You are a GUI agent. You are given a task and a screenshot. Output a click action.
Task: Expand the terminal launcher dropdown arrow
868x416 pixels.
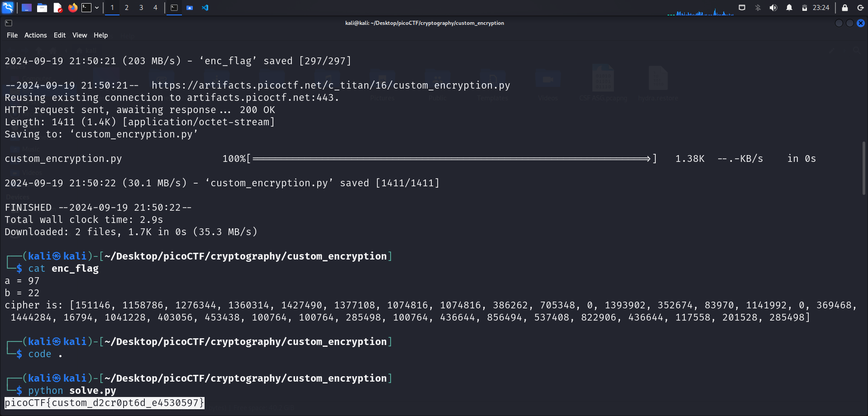[x=97, y=8]
